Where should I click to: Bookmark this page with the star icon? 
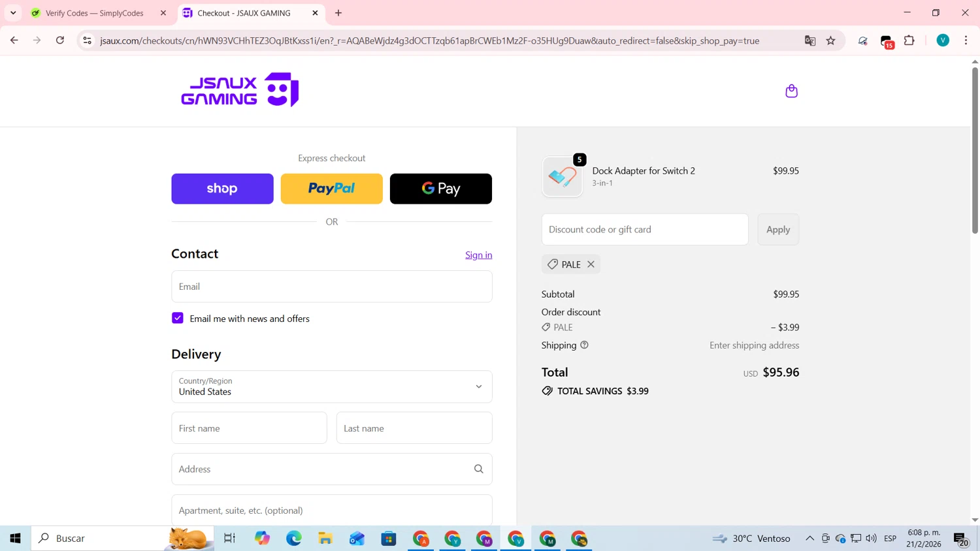point(831,40)
